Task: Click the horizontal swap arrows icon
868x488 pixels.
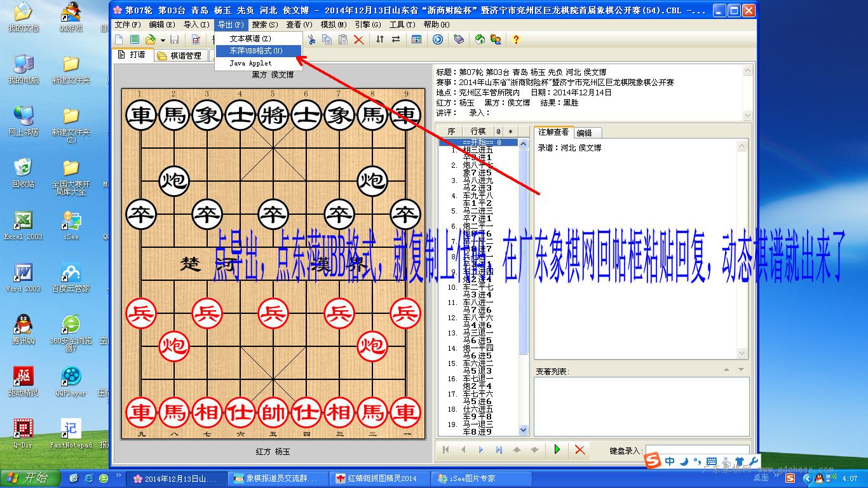Action: tap(395, 39)
